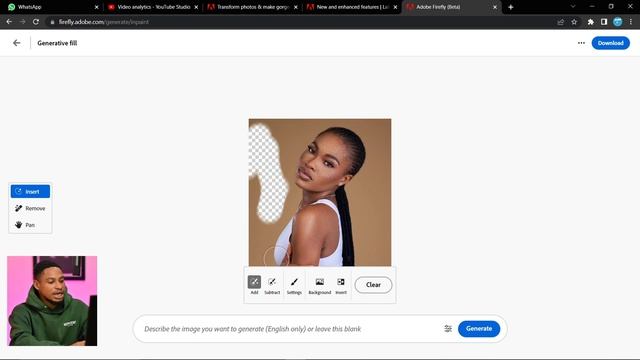Open the more options ellipsis menu

point(581,43)
